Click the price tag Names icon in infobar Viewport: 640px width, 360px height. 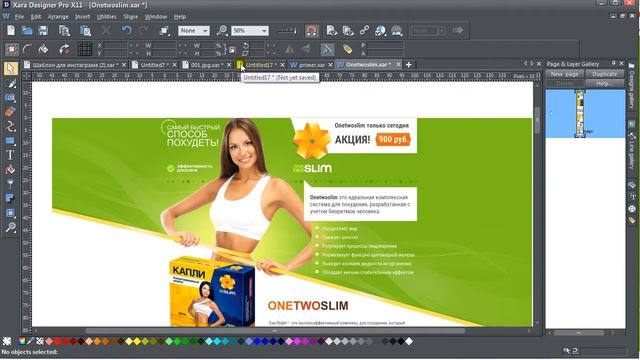(x=347, y=49)
